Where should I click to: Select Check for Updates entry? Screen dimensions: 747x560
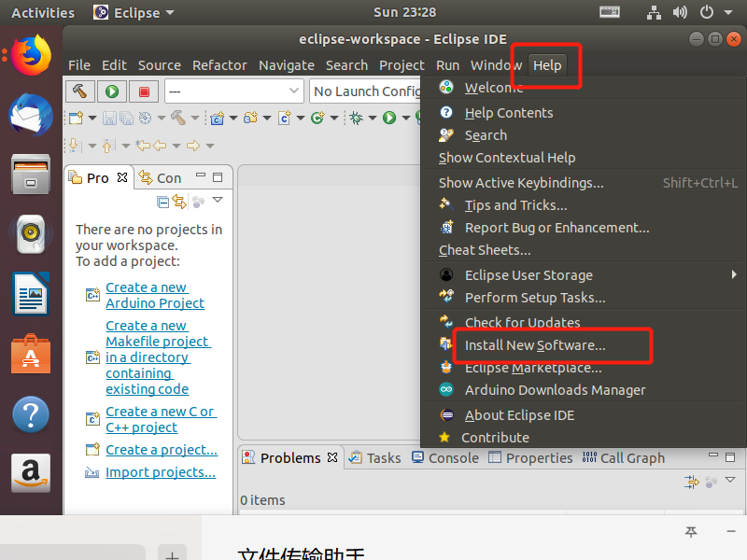(x=583, y=322)
